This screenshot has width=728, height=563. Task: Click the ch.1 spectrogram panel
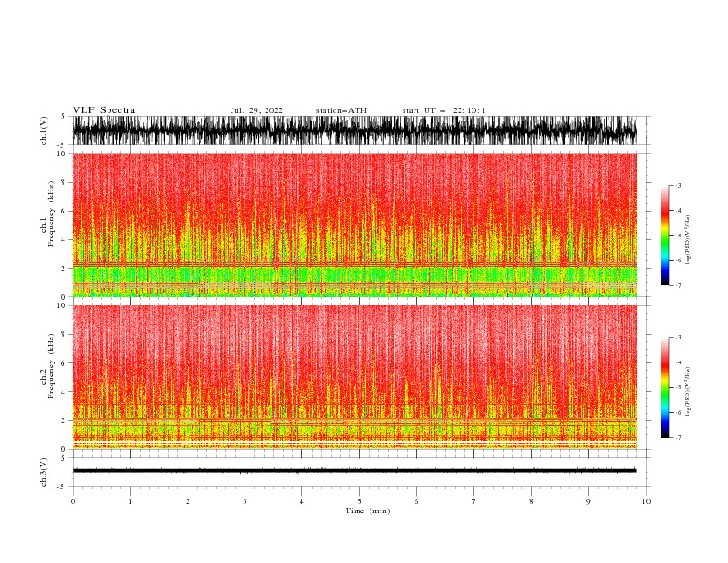pyautogui.click(x=354, y=224)
